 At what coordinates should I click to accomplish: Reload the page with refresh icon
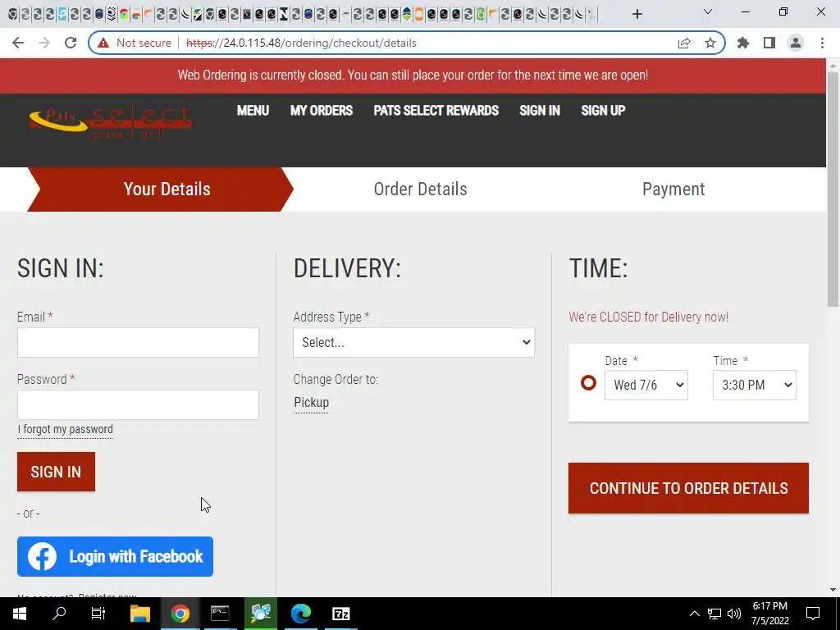pos(71,43)
